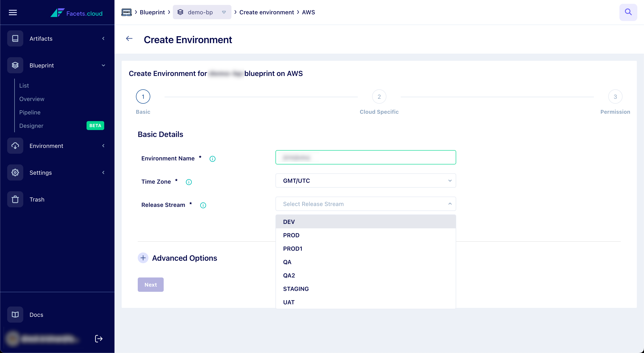Viewport: 644px width, 353px height.
Task: Select STAGING from release stream list
Action: pyautogui.click(x=296, y=289)
